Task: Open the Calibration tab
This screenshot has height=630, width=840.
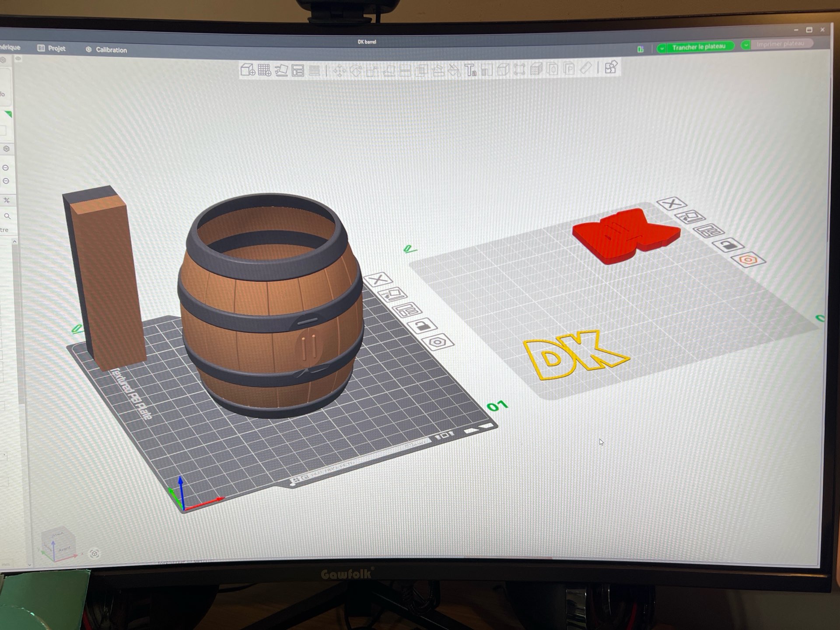Action: point(106,50)
